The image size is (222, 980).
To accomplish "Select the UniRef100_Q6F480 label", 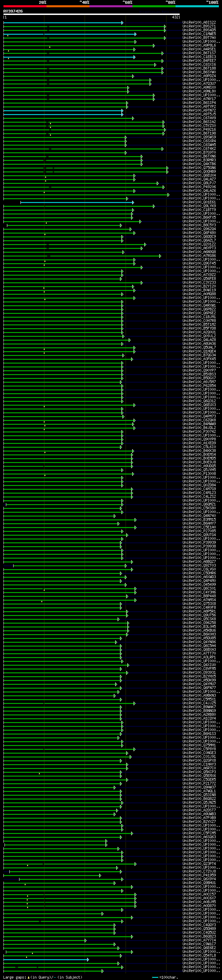I will (x=199, y=233).
